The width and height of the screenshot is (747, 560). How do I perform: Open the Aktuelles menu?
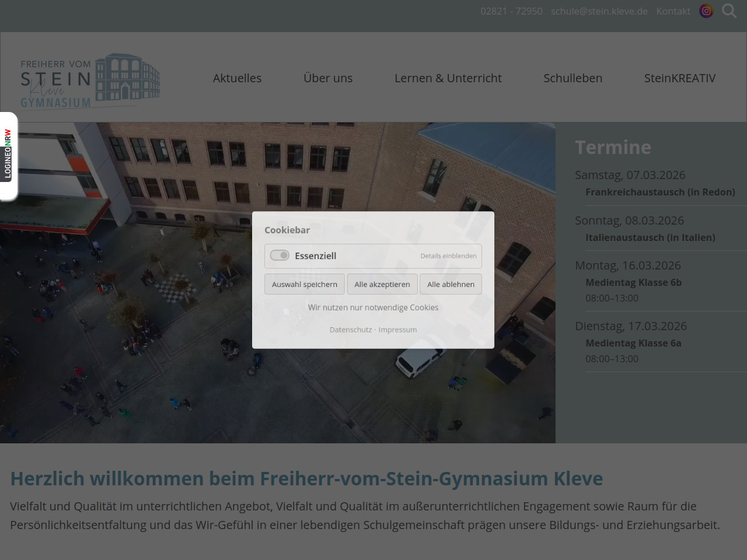point(237,78)
